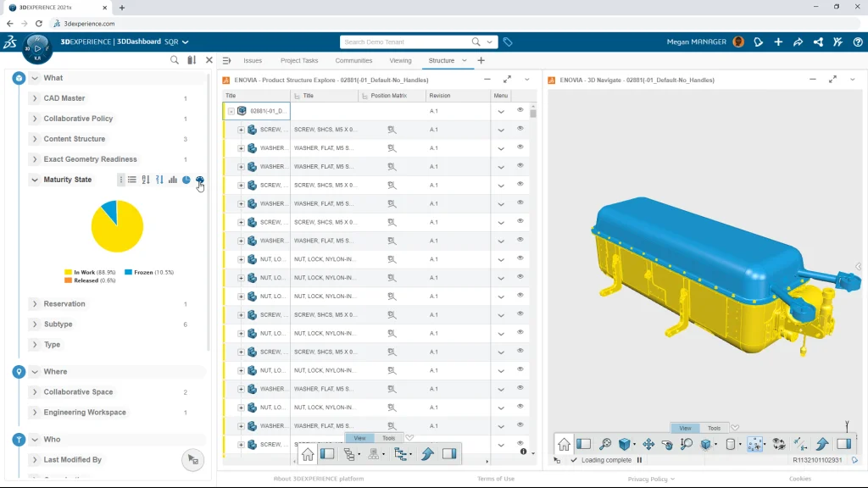Toggle eye icon for first WASHER, FLAT row
The image size is (868, 488).
520,147
